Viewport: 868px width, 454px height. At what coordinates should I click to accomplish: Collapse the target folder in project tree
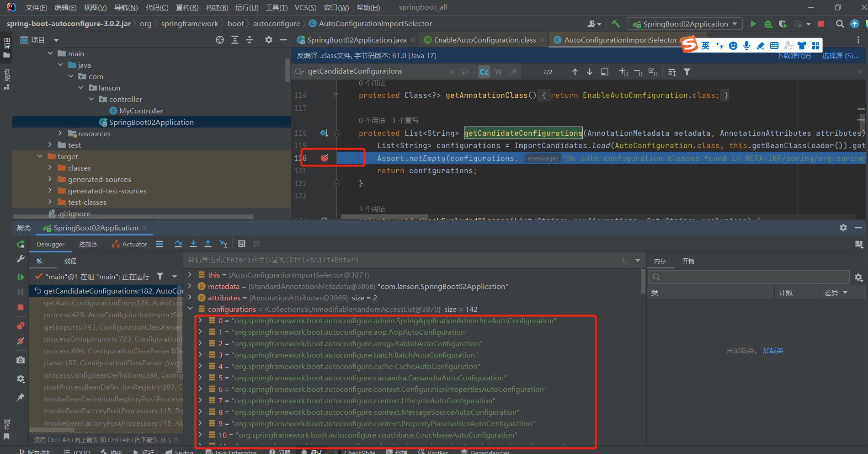coord(40,156)
